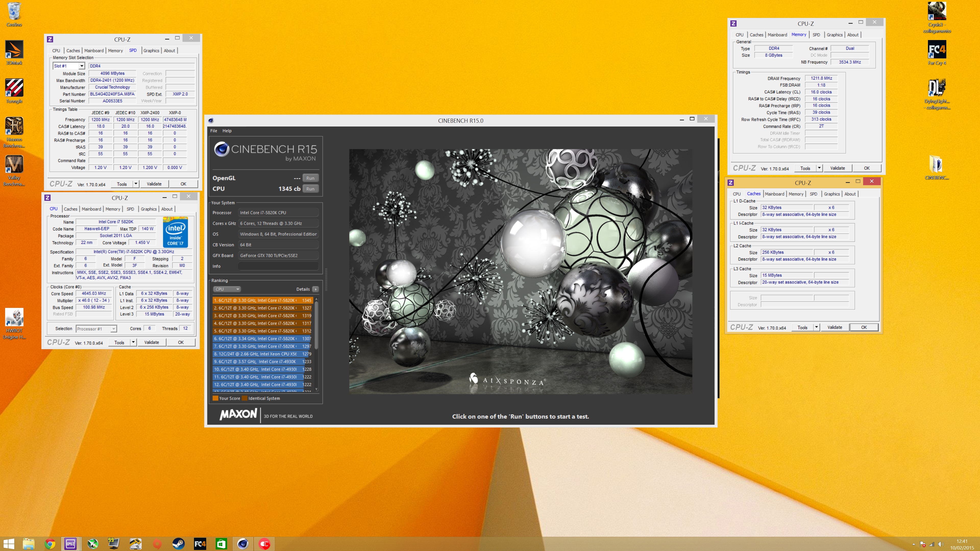Open the Processor #1 selection dropdown
Screen dimensions: 980x551
[96, 329]
